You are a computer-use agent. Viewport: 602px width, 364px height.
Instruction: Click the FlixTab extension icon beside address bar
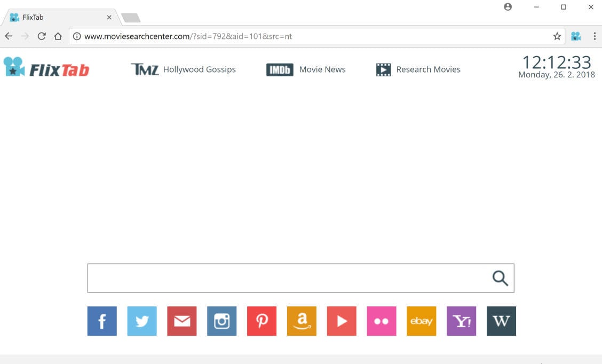[575, 36]
